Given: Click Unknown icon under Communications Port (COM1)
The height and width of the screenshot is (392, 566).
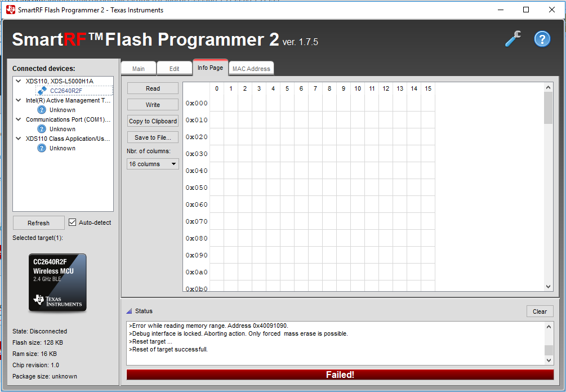Looking at the screenshot, I should 42,129.
